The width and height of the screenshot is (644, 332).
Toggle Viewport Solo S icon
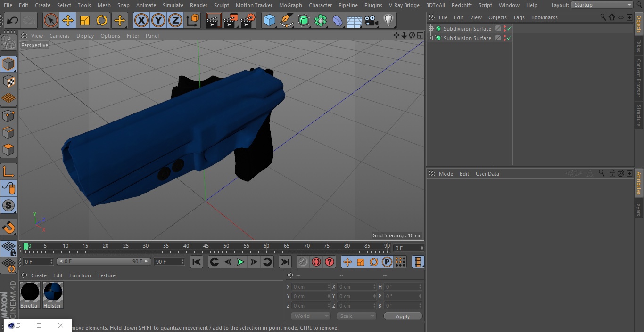8,206
